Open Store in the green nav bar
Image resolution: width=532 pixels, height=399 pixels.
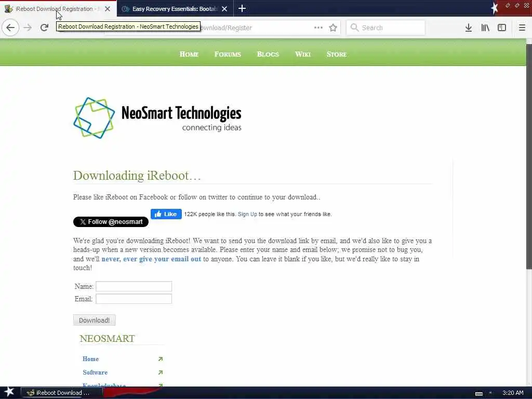pyautogui.click(x=337, y=54)
